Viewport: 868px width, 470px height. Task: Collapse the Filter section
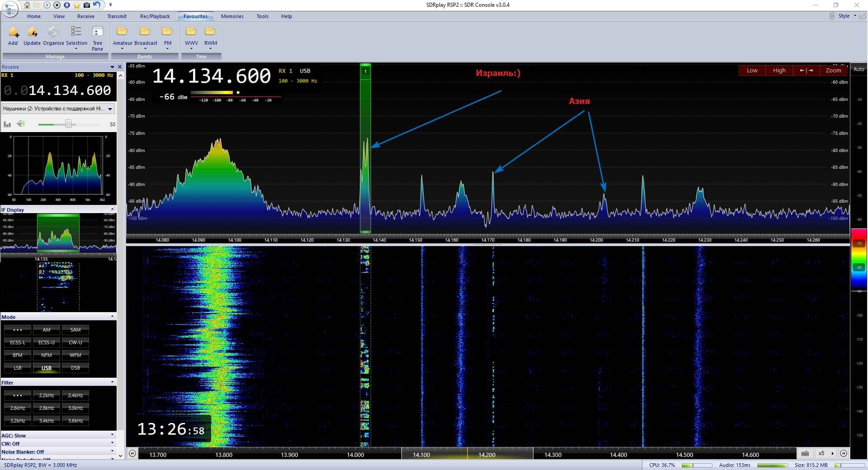(112, 382)
